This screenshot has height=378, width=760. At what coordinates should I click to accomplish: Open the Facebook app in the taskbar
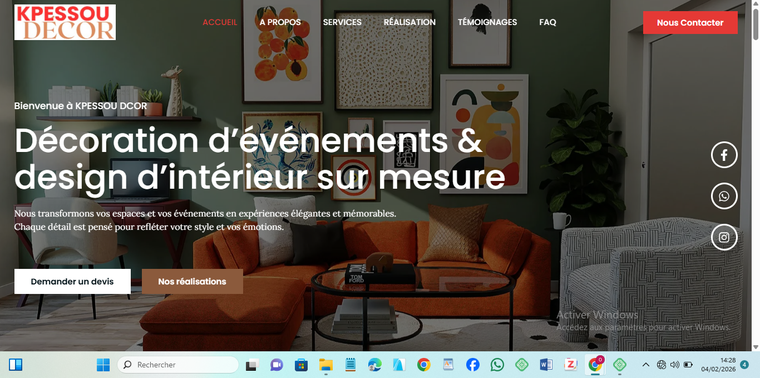click(473, 364)
